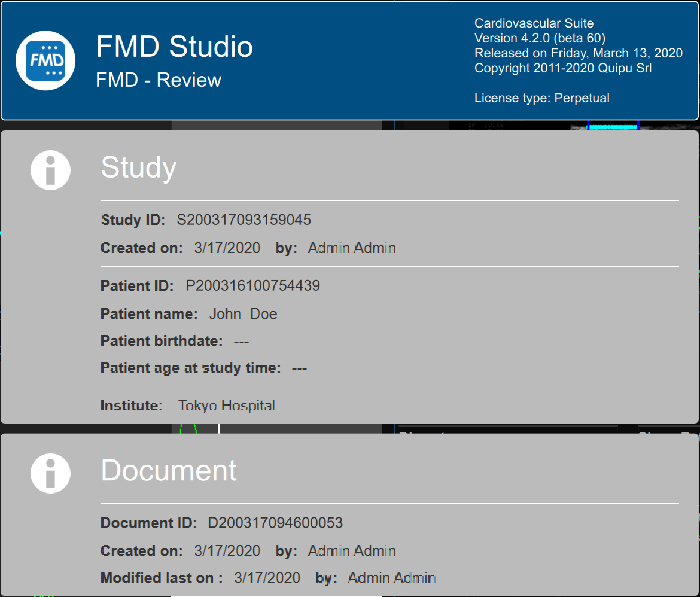Viewport: 700px width, 597px height.
Task: Click the Modified last on date value
Action: click(266, 578)
